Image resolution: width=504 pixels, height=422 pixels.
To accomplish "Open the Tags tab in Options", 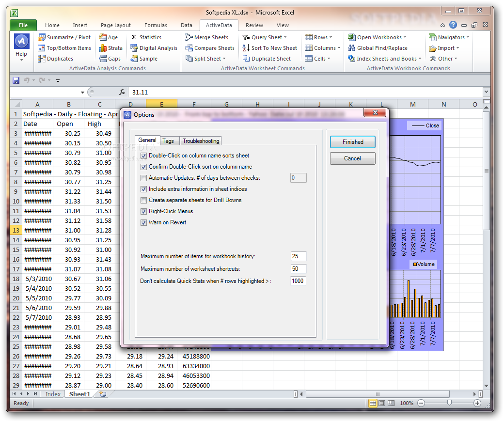I will pyautogui.click(x=168, y=141).
